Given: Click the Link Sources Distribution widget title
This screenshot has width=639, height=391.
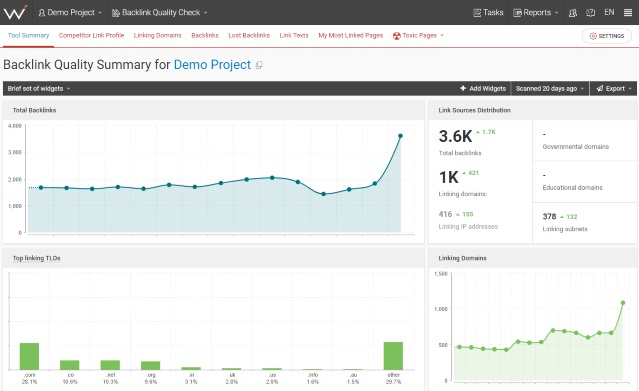Looking at the screenshot, I should [x=474, y=110].
